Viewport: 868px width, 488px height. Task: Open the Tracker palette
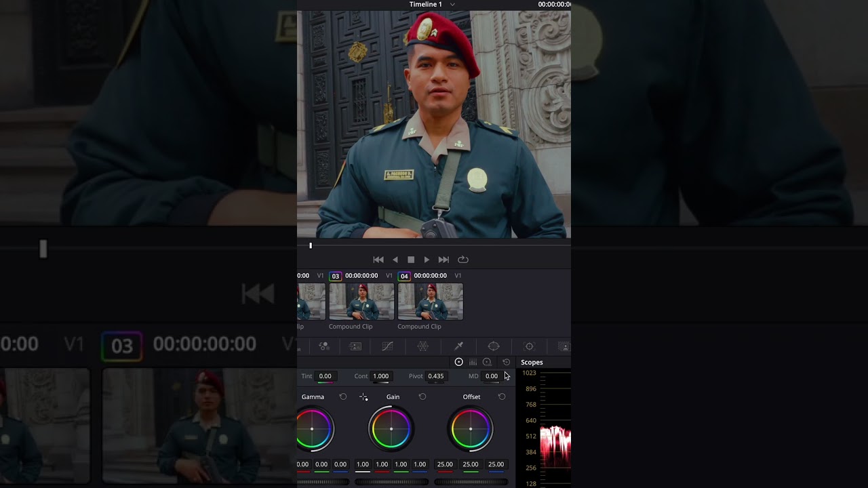coord(530,346)
